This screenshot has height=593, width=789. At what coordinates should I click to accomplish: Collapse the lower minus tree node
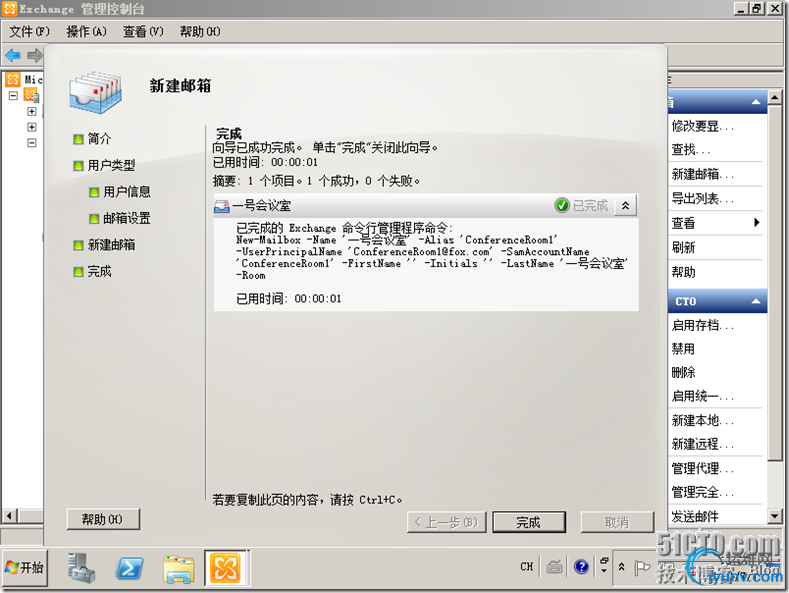pos(32,143)
